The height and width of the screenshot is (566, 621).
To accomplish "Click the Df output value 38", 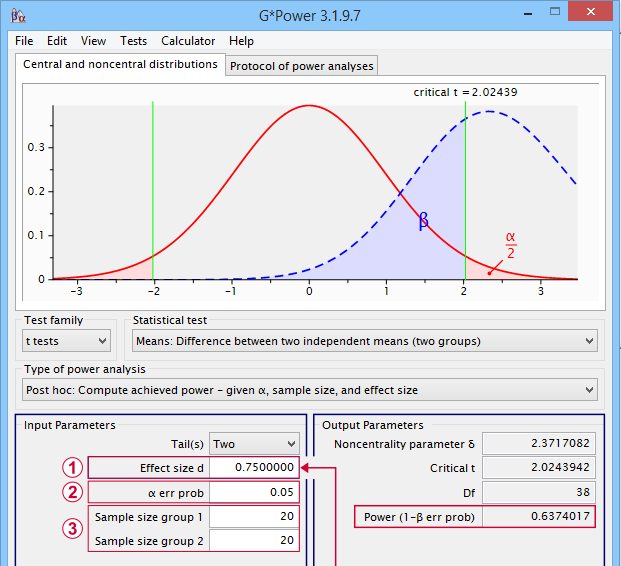I will 539,492.
